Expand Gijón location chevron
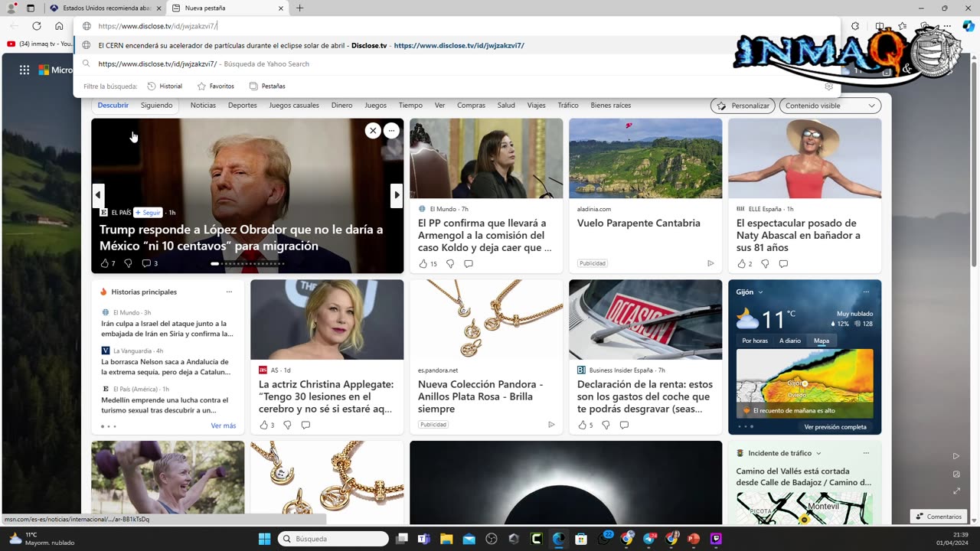The height and width of the screenshot is (551, 980). click(x=760, y=292)
